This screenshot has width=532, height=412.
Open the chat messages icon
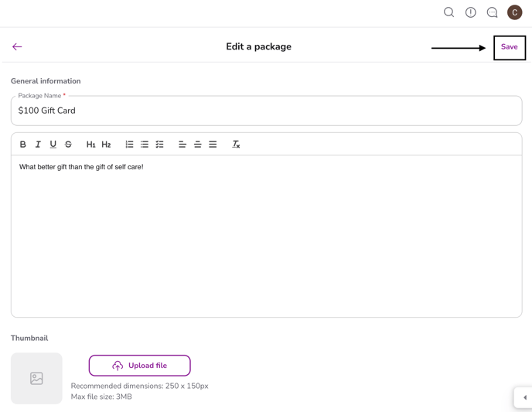coord(492,12)
